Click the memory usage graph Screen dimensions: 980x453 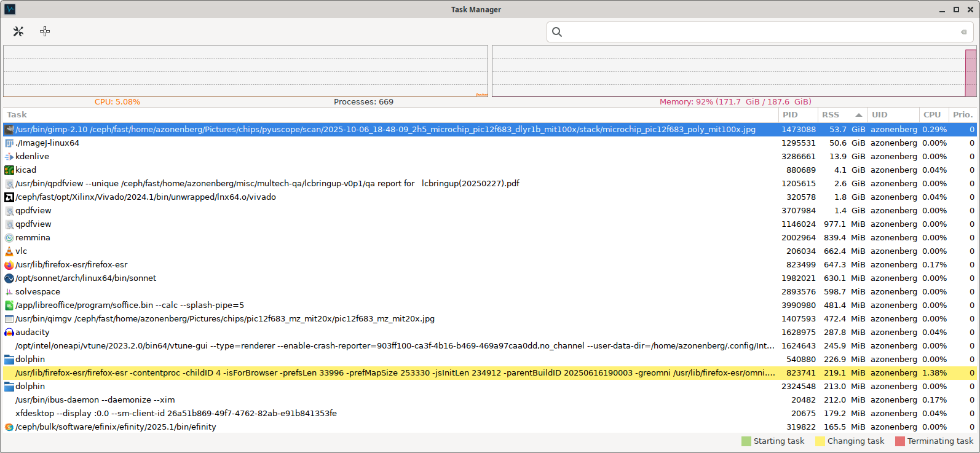[x=733, y=71]
